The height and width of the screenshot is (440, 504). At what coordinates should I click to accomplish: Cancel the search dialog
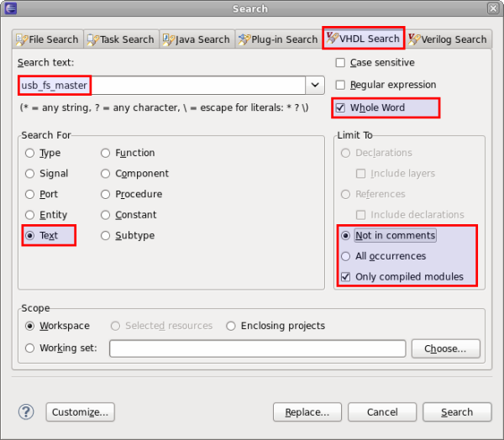coord(382,412)
